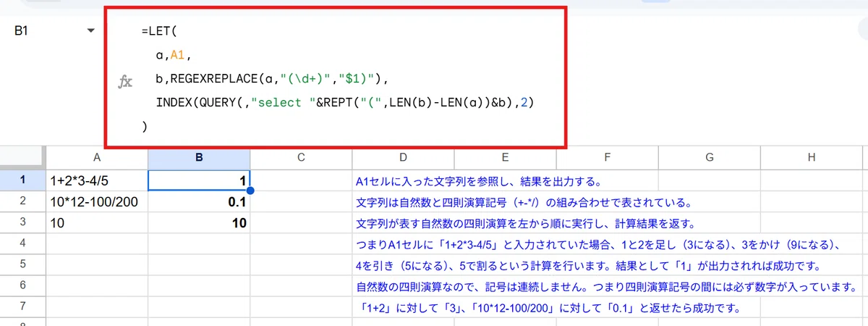Select column A header
The image size is (868, 326).
[x=96, y=157]
